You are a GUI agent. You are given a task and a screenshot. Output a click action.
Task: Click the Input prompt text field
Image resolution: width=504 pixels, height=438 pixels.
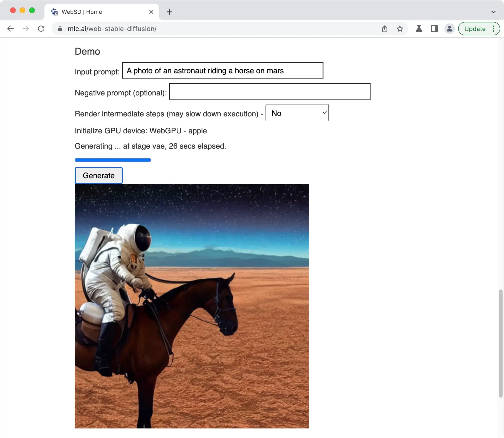pos(222,70)
